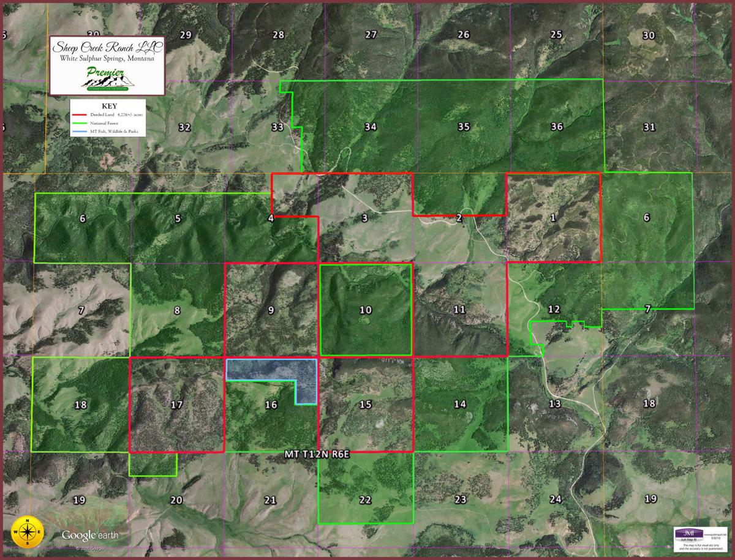Click section number 22 label
Viewport: 735px width, 560px height.
coord(365,500)
